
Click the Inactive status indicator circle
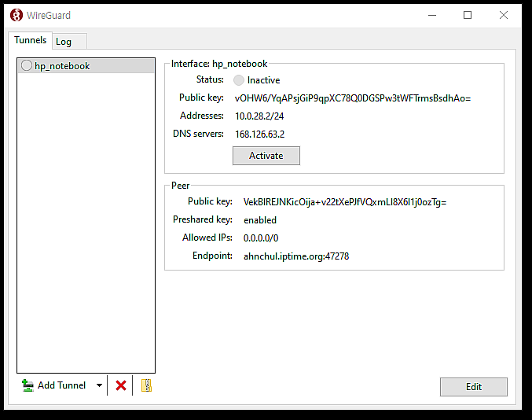(x=239, y=80)
